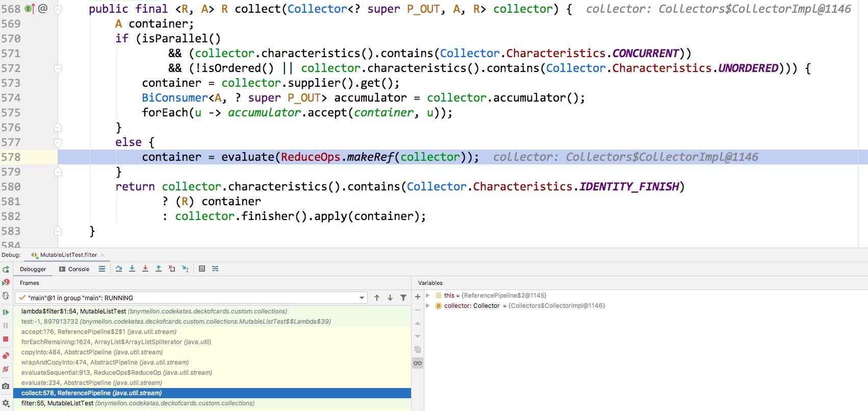The image size is (868, 411).
Task: Select the wrapAndCopyInto:474 stack frame
Action: [212, 362]
